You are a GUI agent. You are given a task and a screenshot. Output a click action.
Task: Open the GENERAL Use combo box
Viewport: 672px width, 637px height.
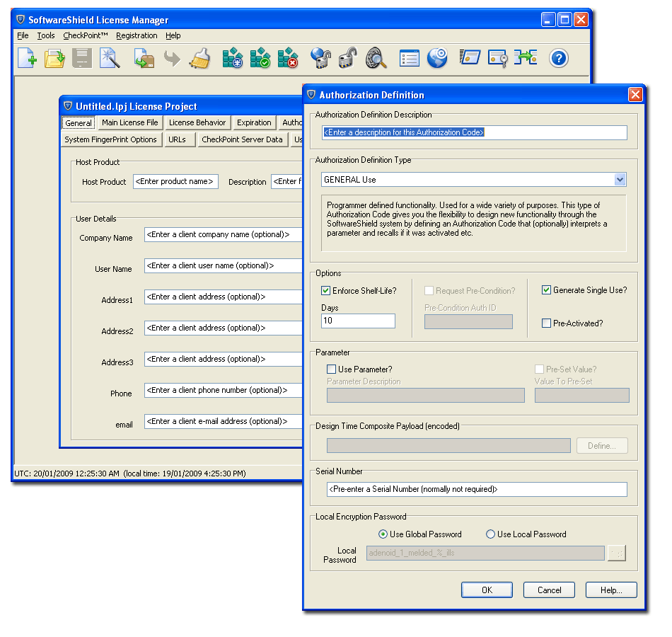[x=473, y=179]
